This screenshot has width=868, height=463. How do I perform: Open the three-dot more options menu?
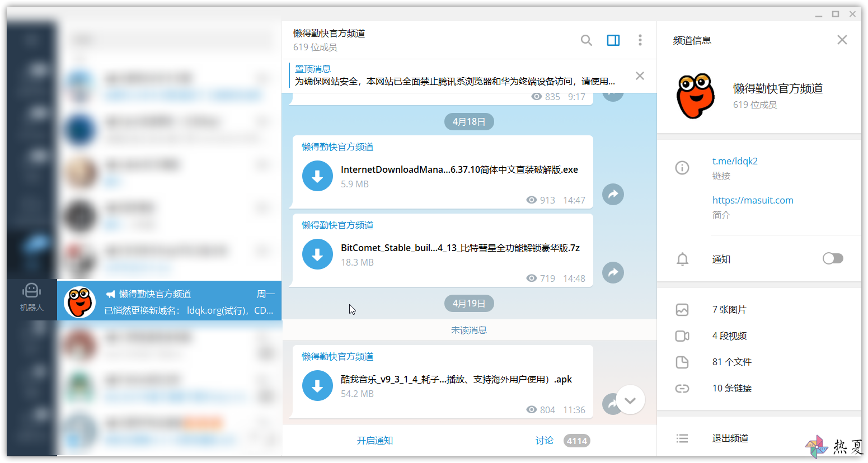[x=640, y=40]
